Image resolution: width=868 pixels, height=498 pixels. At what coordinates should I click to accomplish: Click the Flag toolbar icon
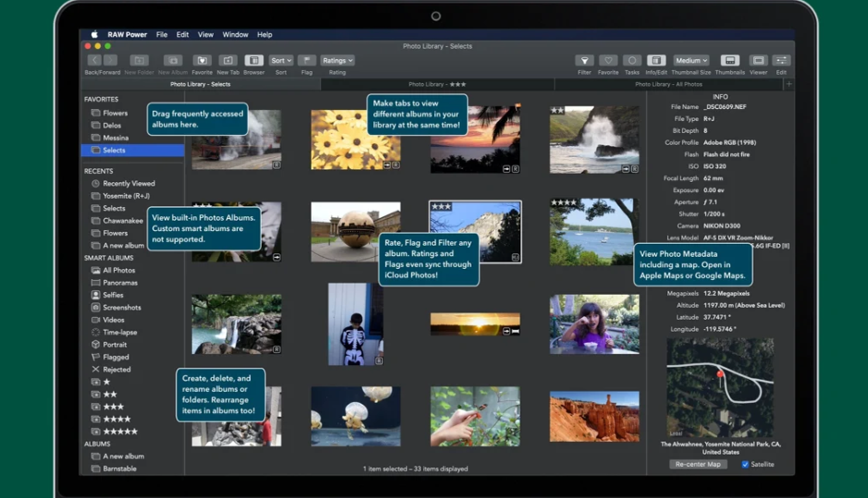(307, 61)
